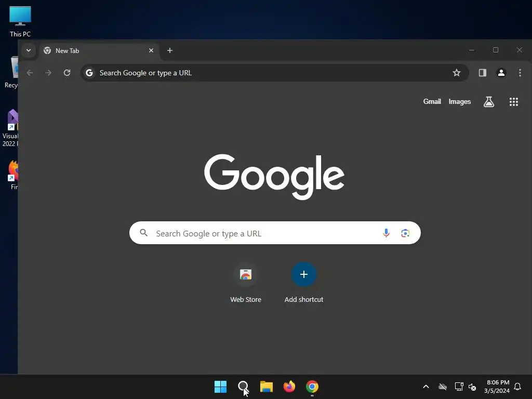
Task: Maximize the Chrome window
Action: [x=495, y=50]
